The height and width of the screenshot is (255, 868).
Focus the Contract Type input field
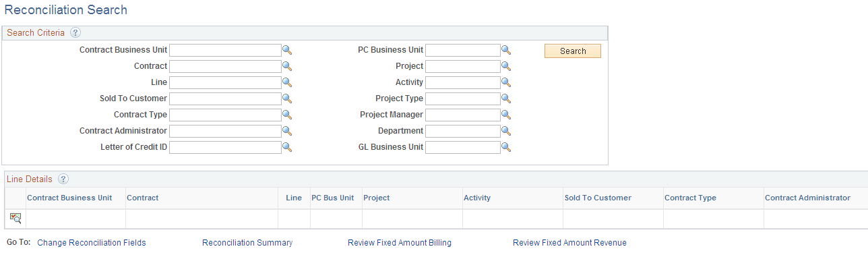coord(225,115)
